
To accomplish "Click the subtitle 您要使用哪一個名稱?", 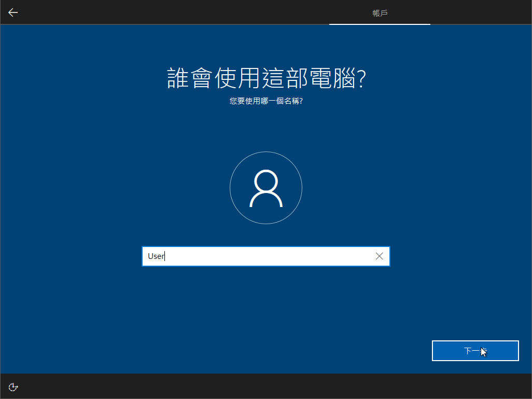I will point(266,101).
